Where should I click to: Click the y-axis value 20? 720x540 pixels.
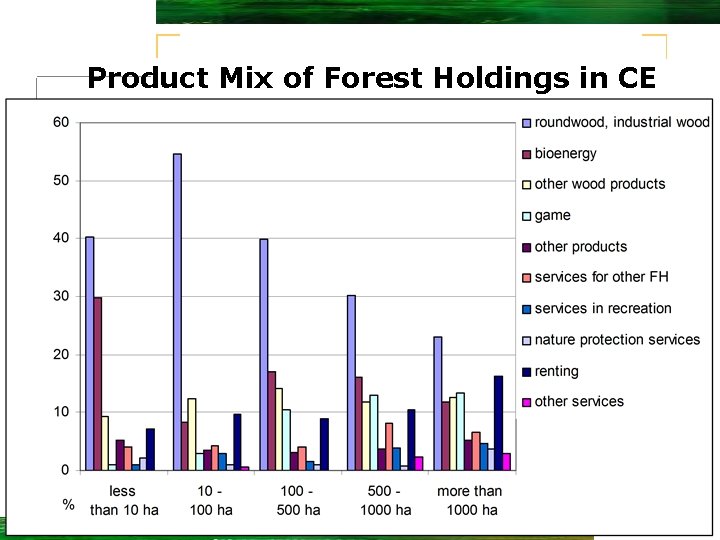click(x=61, y=354)
